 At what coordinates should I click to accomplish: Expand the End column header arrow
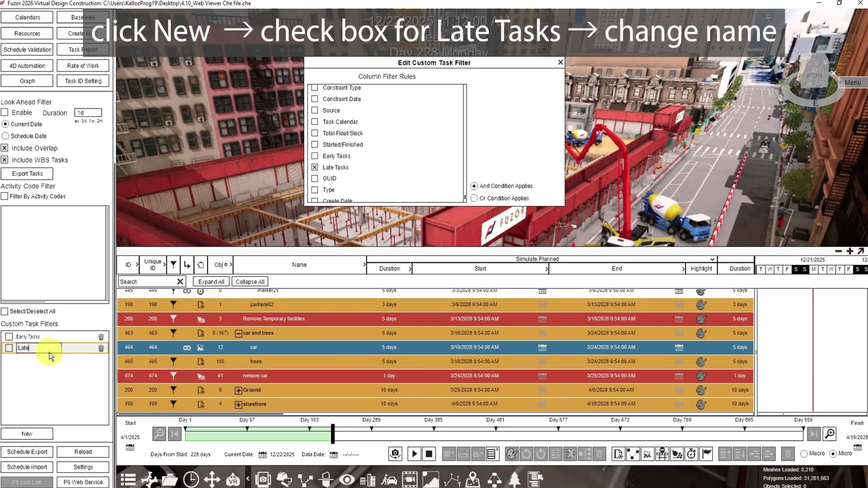click(683, 269)
